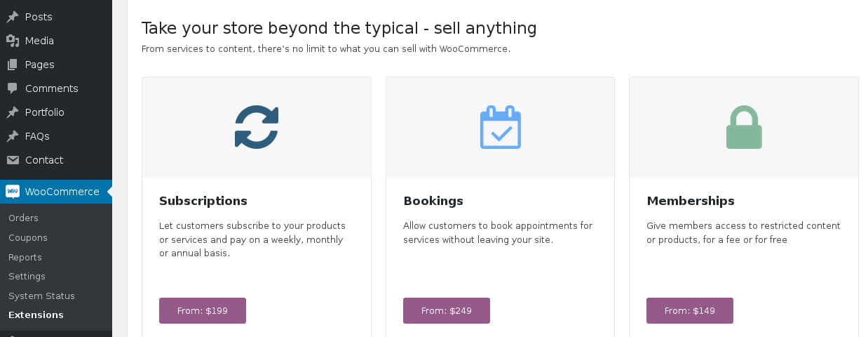
Task: Go to WooCommerce Orders submenu
Action: tap(23, 218)
